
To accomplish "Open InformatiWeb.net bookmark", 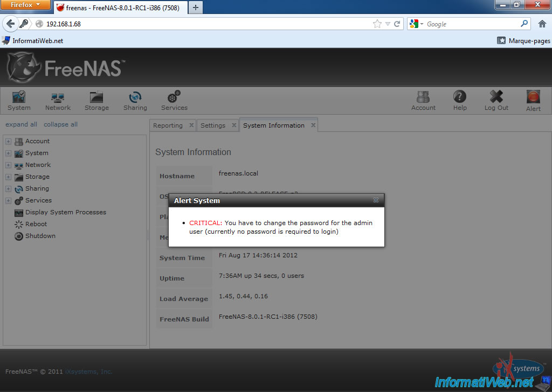I will [x=33, y=41].
